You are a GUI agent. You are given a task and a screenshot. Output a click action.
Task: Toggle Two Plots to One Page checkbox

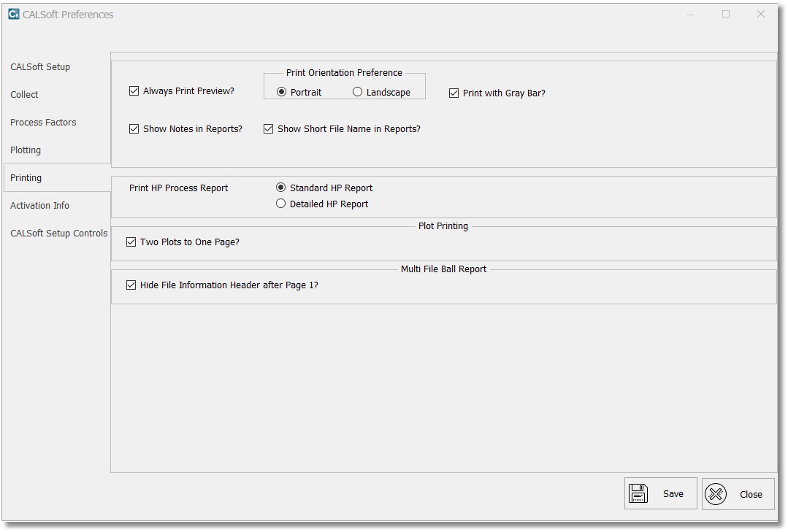[x=131, y=242]
